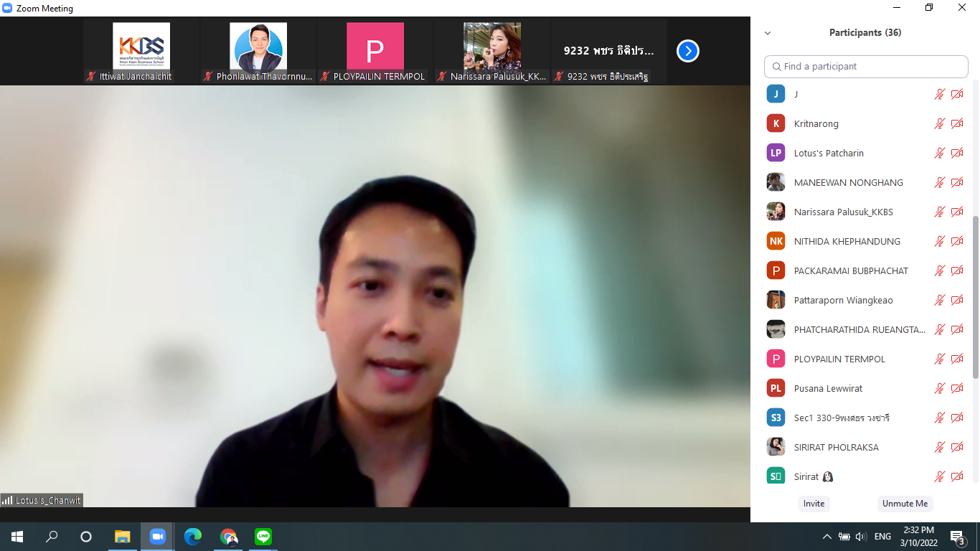Open volume control in system tray
The image size is (980, 551).
862,537
